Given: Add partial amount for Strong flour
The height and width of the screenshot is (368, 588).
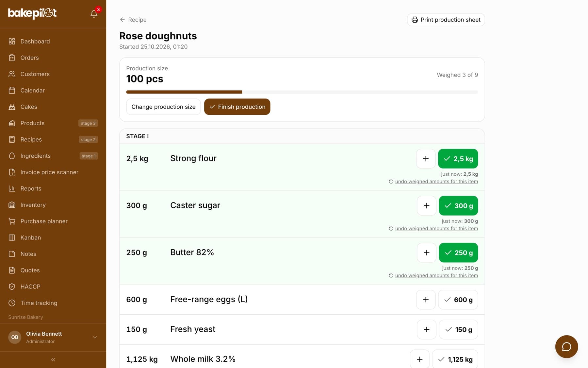Looking at the screenshot, I should click(426, 159).
